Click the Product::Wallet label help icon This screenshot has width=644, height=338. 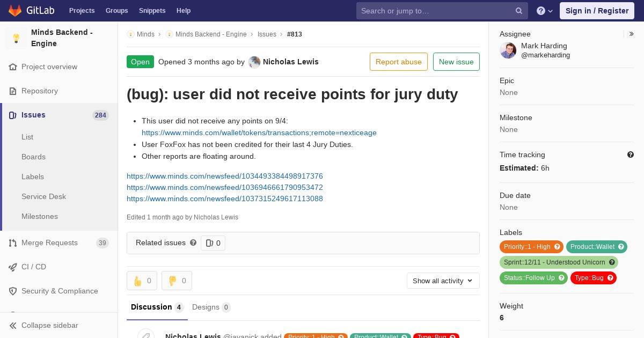point(621,247)
